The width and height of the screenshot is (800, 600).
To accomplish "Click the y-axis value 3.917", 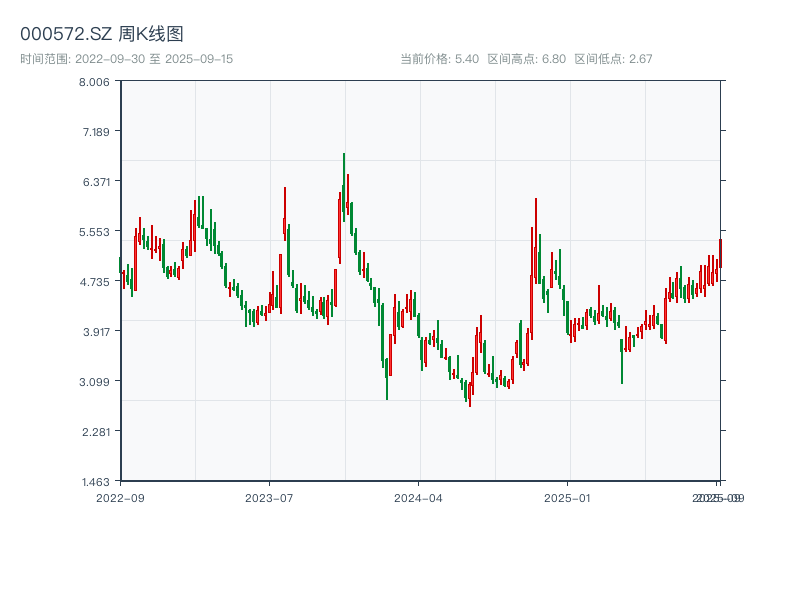I will (x=96, y=332).
